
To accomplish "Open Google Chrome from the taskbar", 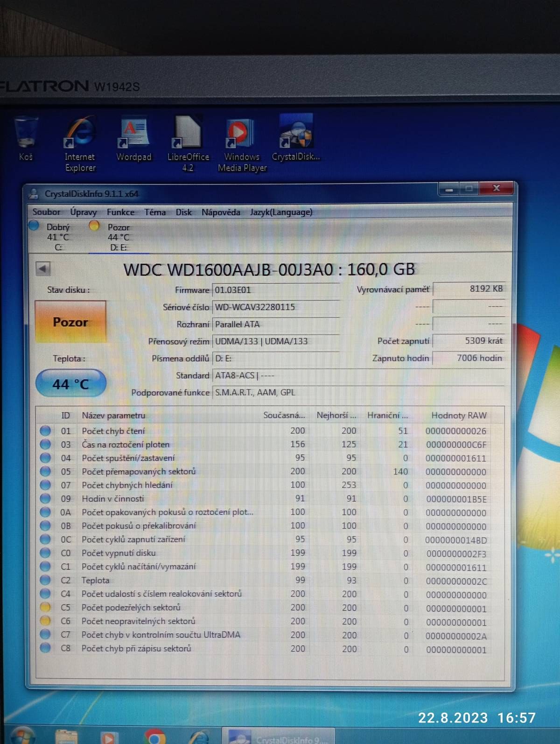I will coord(154,737).
